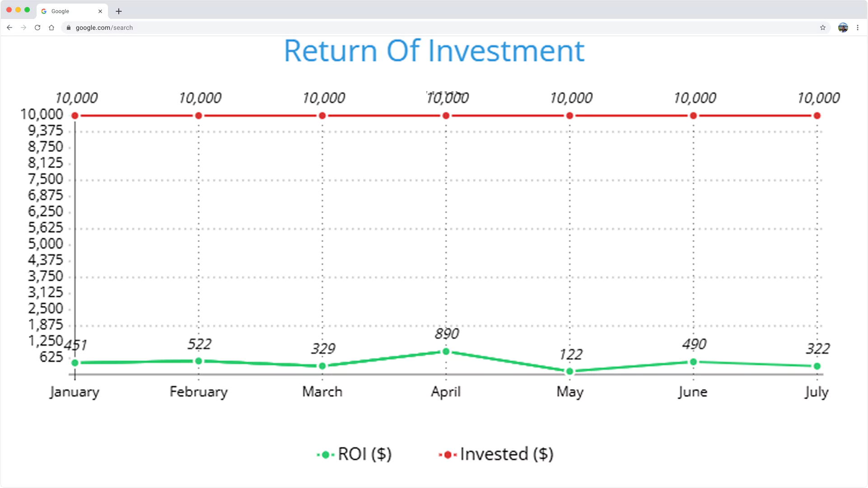Select the Google browser tab
The width and height of the screenshot is (868, 488).
[68, 11]
